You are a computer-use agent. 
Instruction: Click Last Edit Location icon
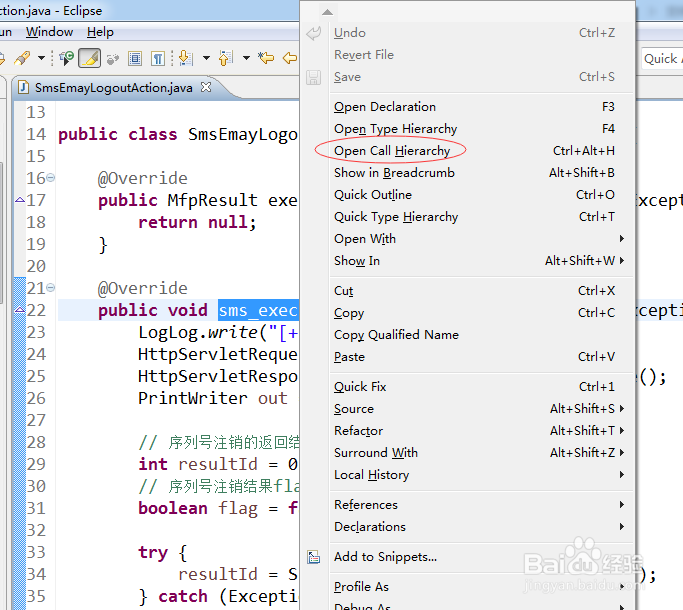tap(266, 58)
